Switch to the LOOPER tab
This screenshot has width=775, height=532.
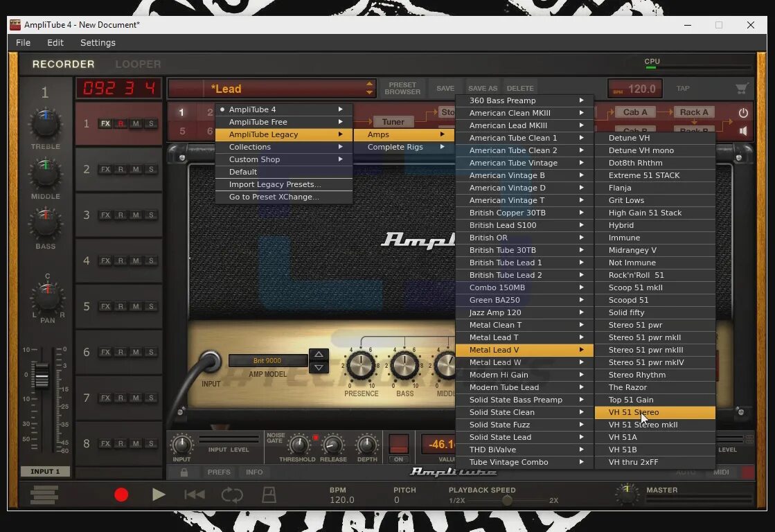(138, 64)
